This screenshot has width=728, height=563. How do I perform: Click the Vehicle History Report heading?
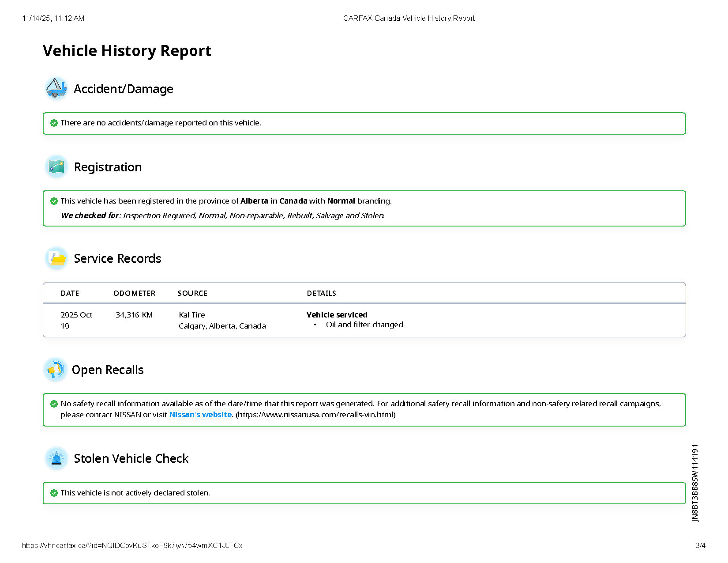coord(127,51)
